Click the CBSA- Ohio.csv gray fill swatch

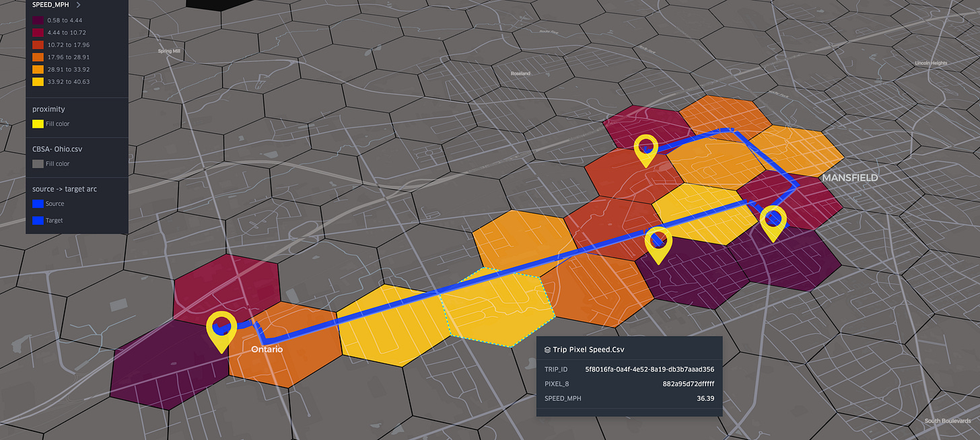(x=38, y=163)
